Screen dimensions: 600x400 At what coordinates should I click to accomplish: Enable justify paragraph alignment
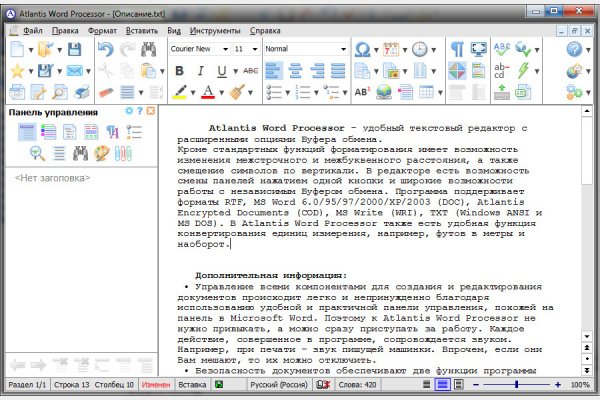(338, 71)
